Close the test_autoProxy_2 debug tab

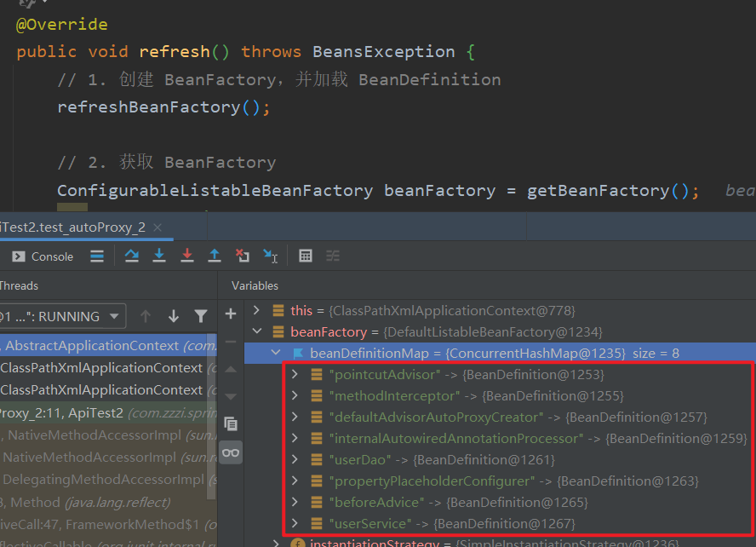(158, 227)
